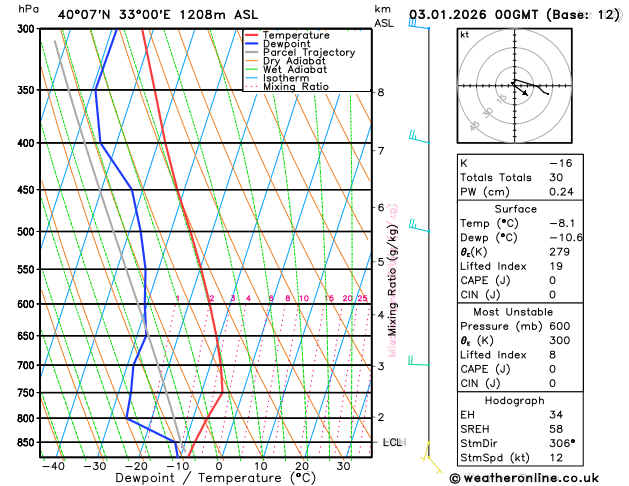The height and width of the screenshot is (486, 629).
Task: Click the grey Parcel Trajectory legend line
Action: pos(252,53)
